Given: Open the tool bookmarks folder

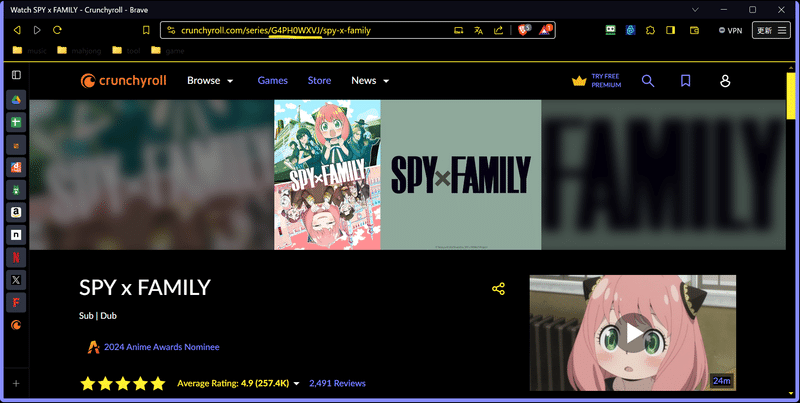Looking at the screenshot, I should pos(127,51).
